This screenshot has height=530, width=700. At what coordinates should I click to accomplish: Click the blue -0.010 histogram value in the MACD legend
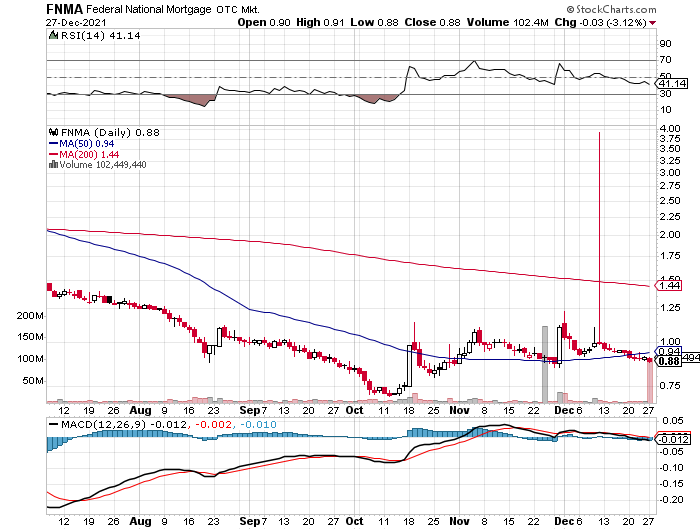pyautogui.click(x=258, y=425)
